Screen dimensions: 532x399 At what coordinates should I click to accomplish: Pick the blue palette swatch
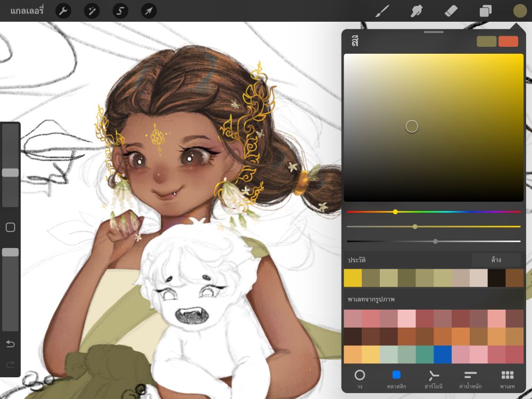(x=443, y=354)
